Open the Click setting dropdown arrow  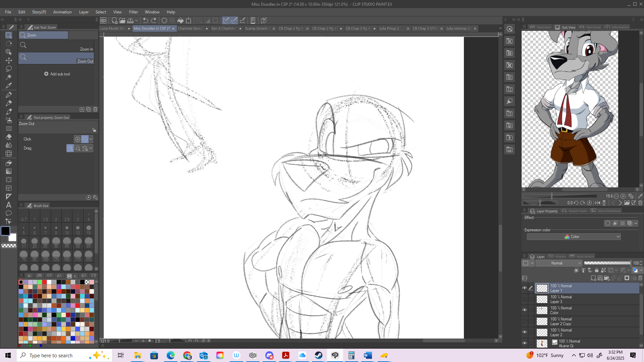point(91,139)
